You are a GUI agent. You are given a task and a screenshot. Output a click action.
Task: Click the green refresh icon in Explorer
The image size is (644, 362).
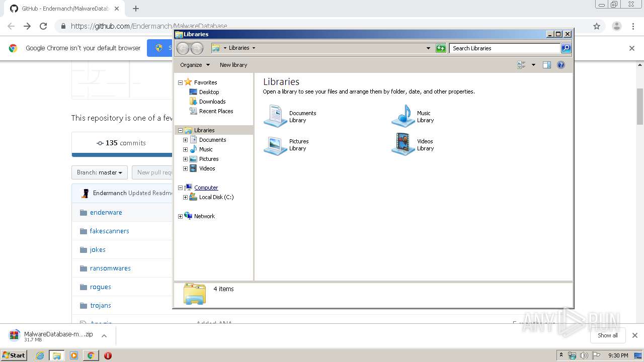tap(441, 48)
